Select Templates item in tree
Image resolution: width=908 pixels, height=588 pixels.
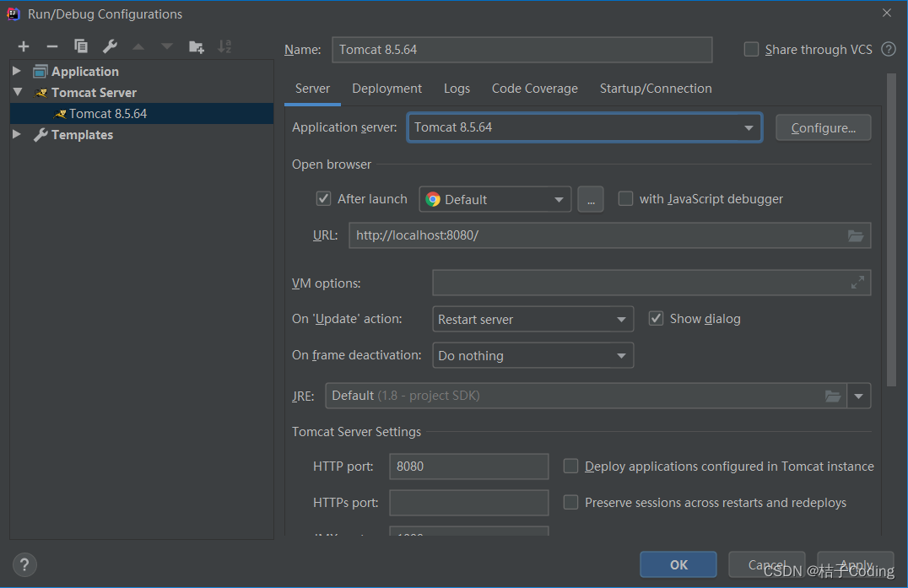(x=82, y=135)
